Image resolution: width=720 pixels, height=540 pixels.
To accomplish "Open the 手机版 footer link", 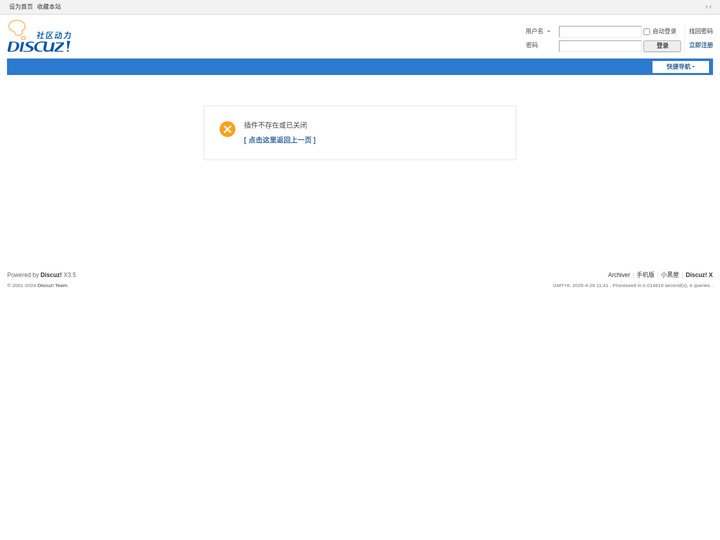I will (645, 275).
